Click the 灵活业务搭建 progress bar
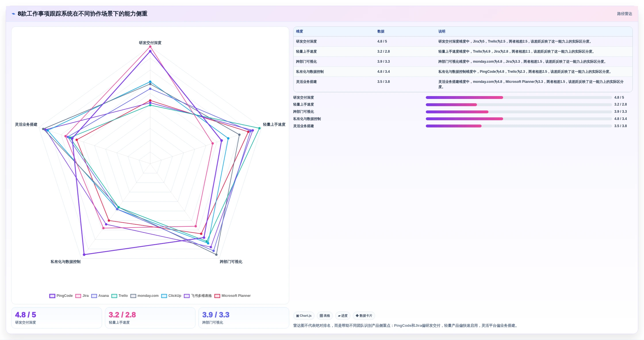Screen dimensions: 644x340 pos(519,126)
